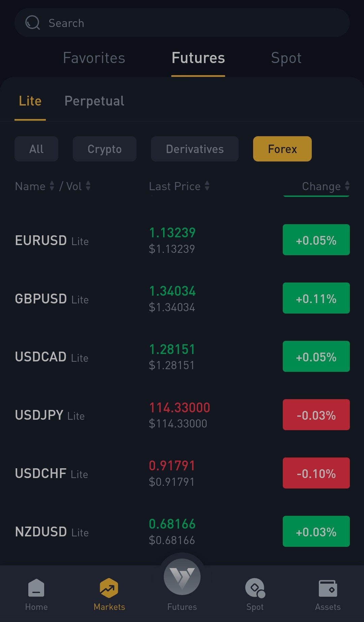The image size is (364, 622).
Task: Sort by Change column arrows
Action: click(x=347, y=186)
